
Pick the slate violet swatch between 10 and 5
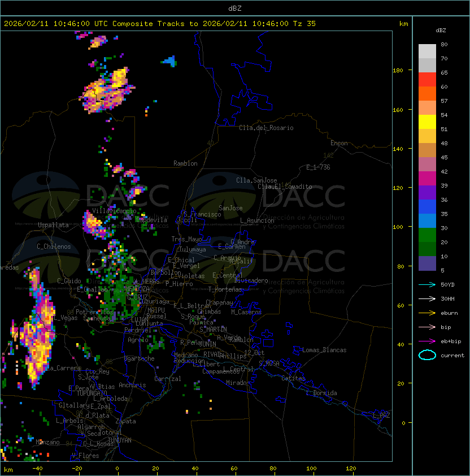[427, 263]
